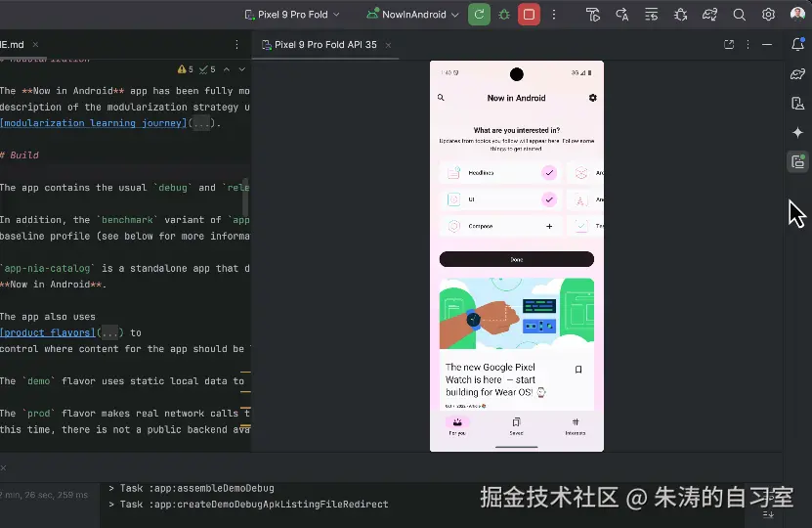Open Gradle tool window in right sidebar
The height and width of the screenshot is (528, 812).
[x=797, y=74]
